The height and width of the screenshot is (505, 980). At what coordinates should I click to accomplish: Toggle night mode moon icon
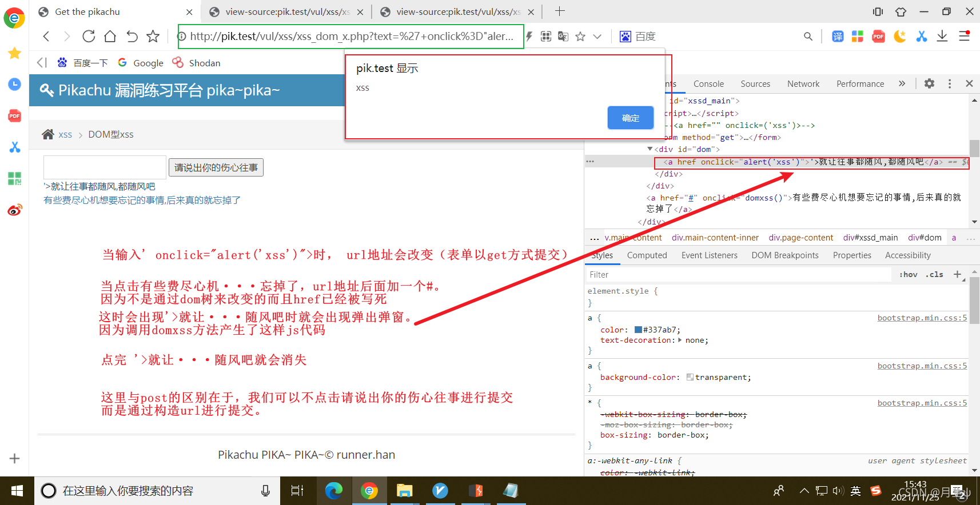click(900, 37)
